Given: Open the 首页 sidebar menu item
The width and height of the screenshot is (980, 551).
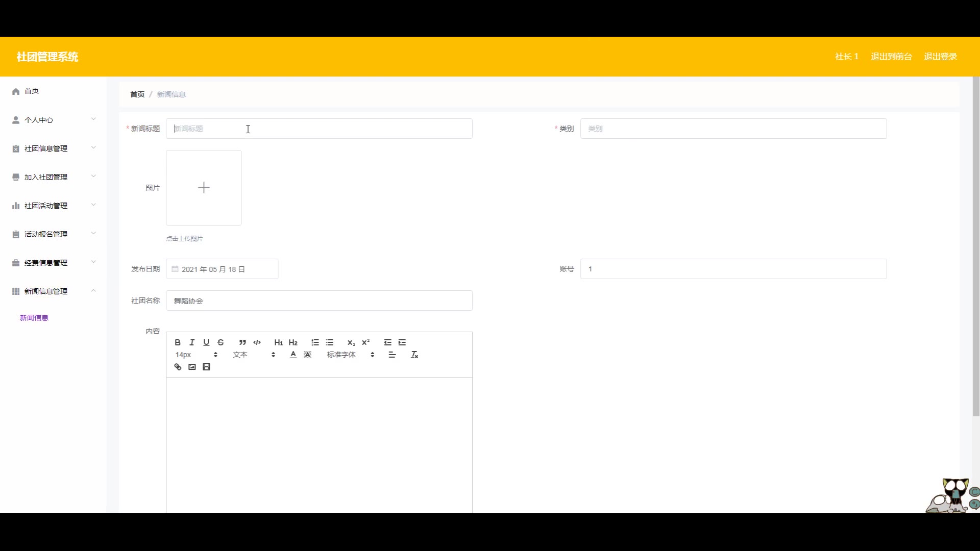Looking at the screenshot, I should click(32, 91).
